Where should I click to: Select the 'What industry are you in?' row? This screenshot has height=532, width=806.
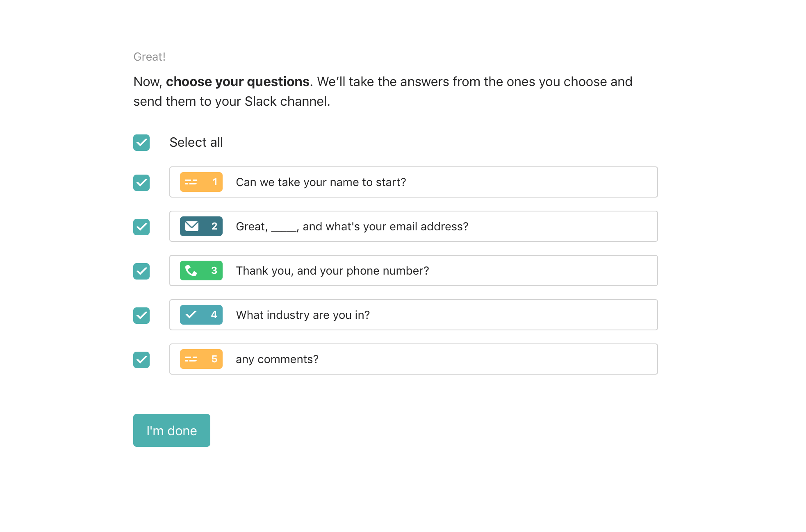pyautogui.click(x=414, y=315)
